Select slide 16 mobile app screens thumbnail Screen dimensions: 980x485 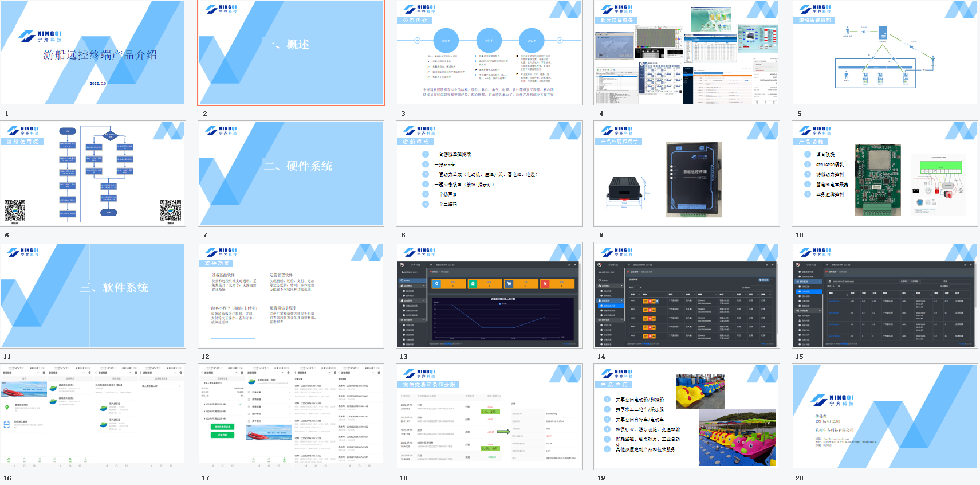pyautogui.click(x=93, y=417)
